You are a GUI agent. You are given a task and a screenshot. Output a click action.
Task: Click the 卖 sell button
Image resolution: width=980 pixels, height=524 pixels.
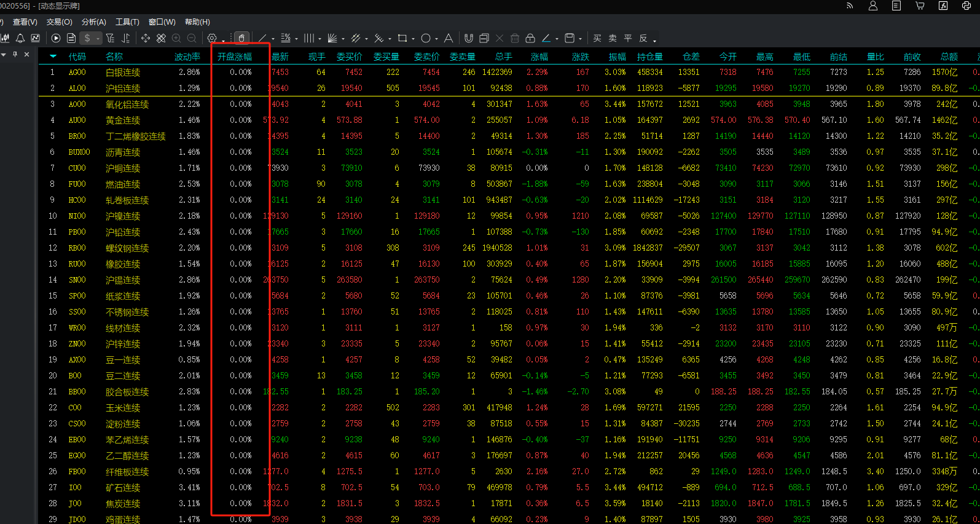pos(613,38)
